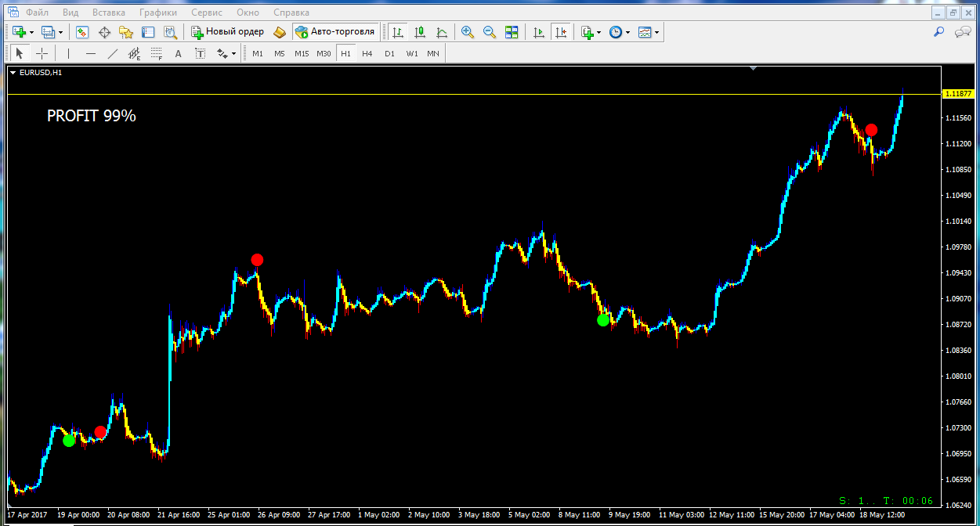Image resolution: width=980 pixels, height=526 pixels.
Task: Open the Графики menu
Action: coord(157,13)
